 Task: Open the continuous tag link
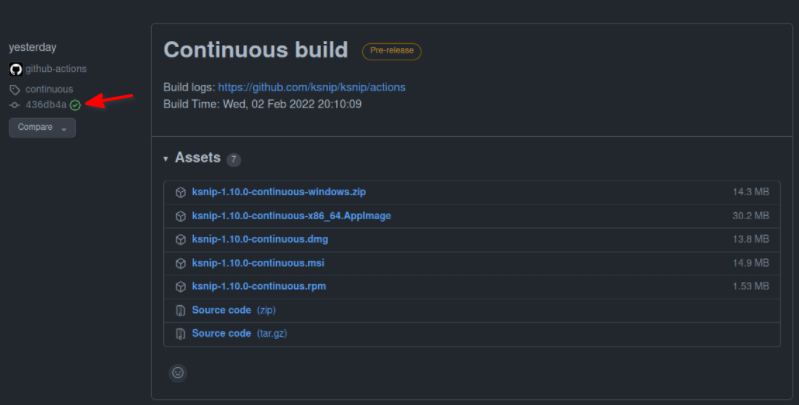pyautogui.click(x=49, y=89)
